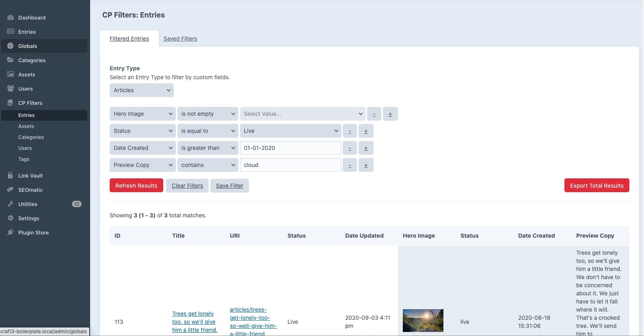Screen dimensions: 644x336
Task: Open the Preview Copy field dropdown
Action: pyautogui.click(x=143, y=165)
